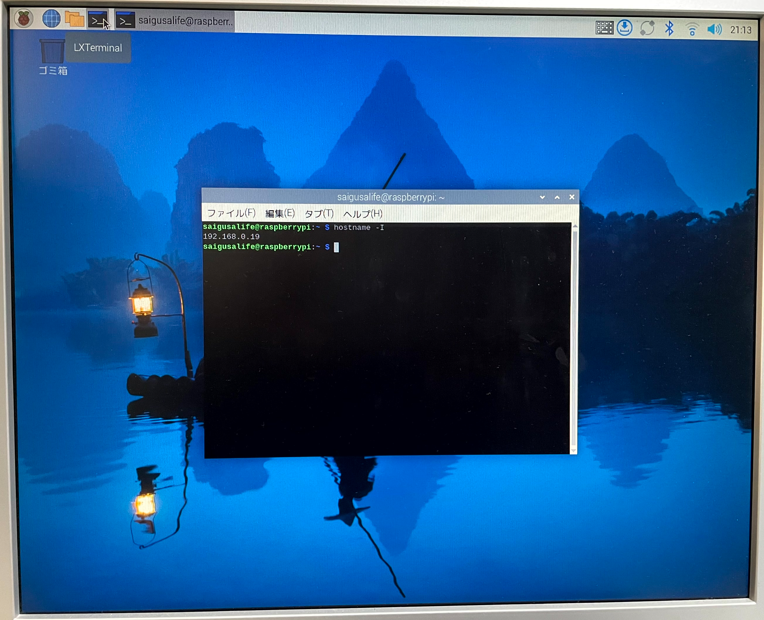764x620 pixels.
Task: Launch the web browser globe icon
Action: point(50,18)
